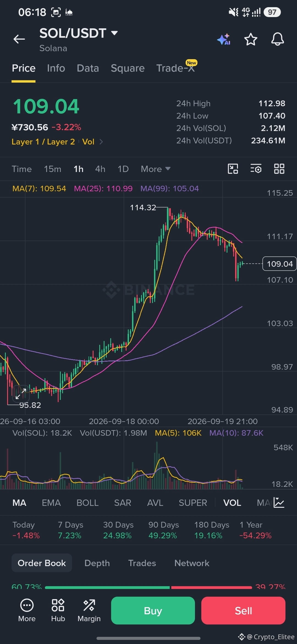The height and width of the screenshot is (644, 297).
Task: Click the order book buy/sell ratio bar
Action: click(148, 587)
